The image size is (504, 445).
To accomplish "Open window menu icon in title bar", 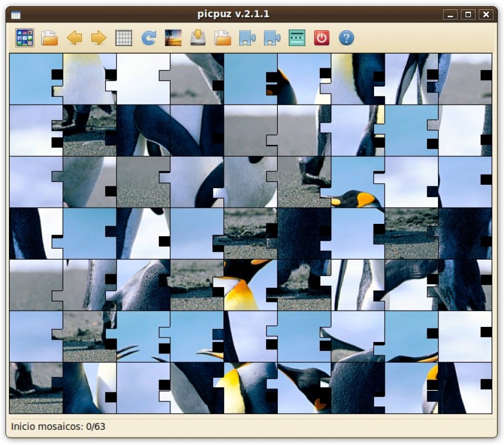I will click(x=16, y=15).
